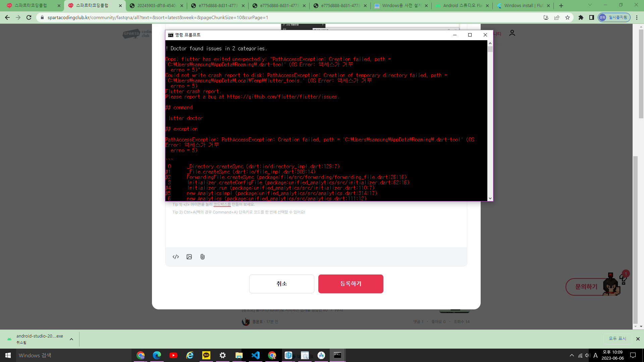Screen dimensions: 644x362
Task: Click the post content text area below tips
Action: pos(316,231)
